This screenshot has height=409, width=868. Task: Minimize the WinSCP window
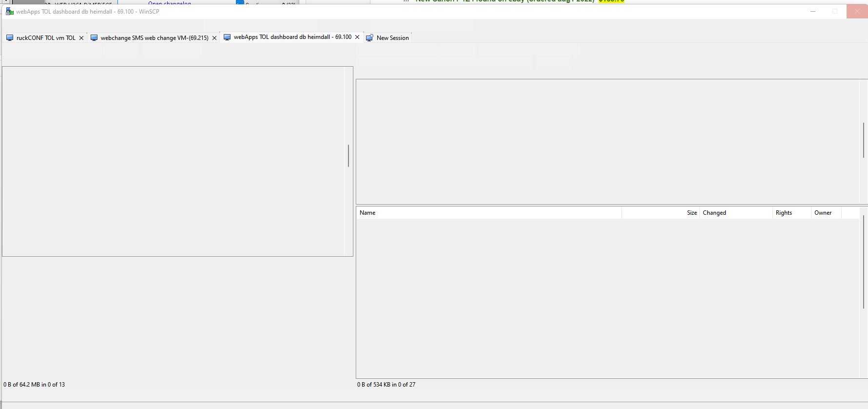[x=813, y=12]
